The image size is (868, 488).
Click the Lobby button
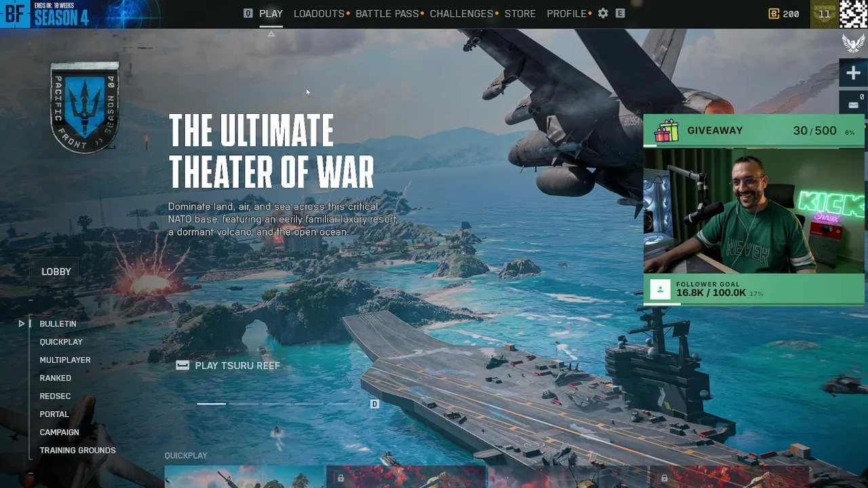click(56, 272)
